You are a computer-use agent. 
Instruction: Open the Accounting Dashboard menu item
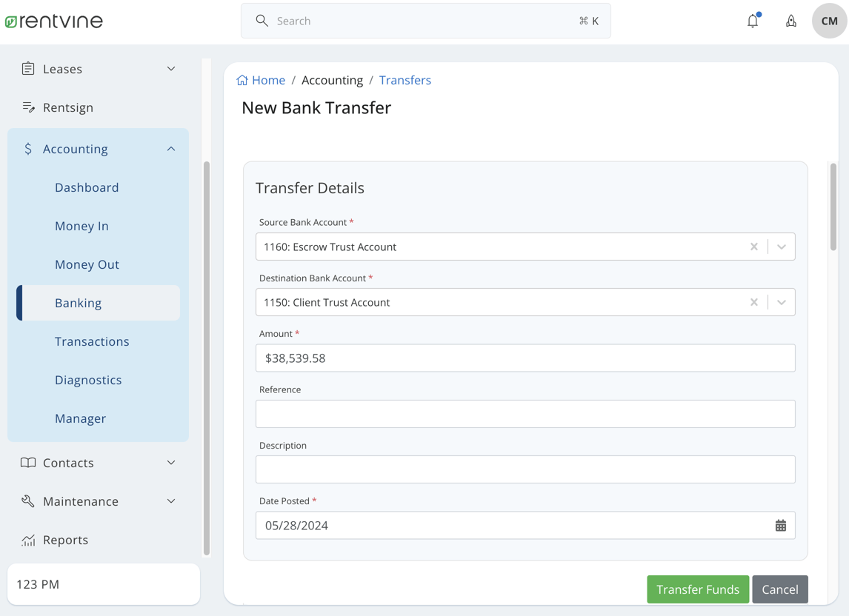coord(87,187)
